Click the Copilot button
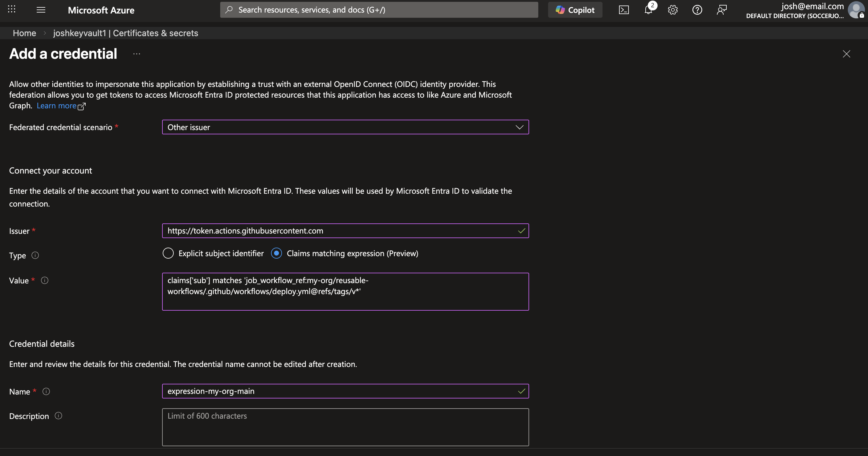Screen dimensions: 868x456 point(575,10)
